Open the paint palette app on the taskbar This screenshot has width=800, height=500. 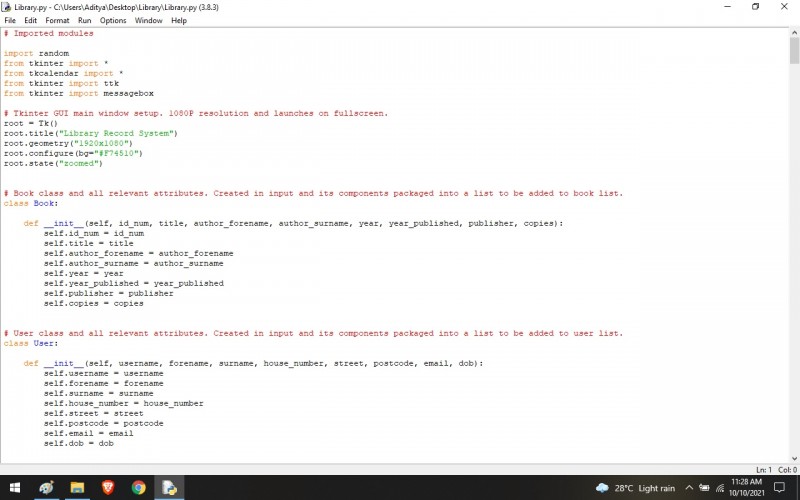[x=46, y=488]
